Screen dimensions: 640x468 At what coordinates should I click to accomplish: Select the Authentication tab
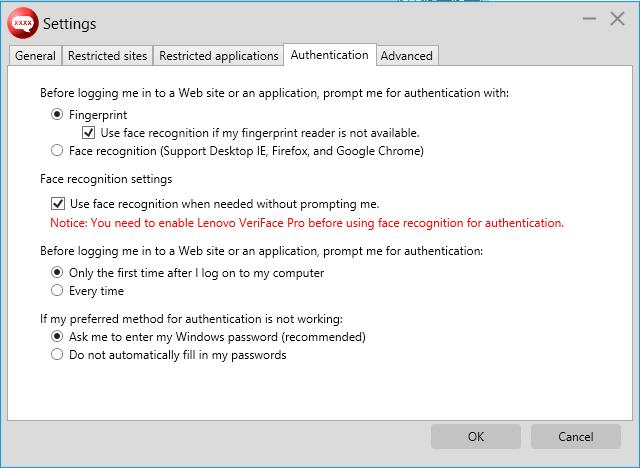pos(330,55)
